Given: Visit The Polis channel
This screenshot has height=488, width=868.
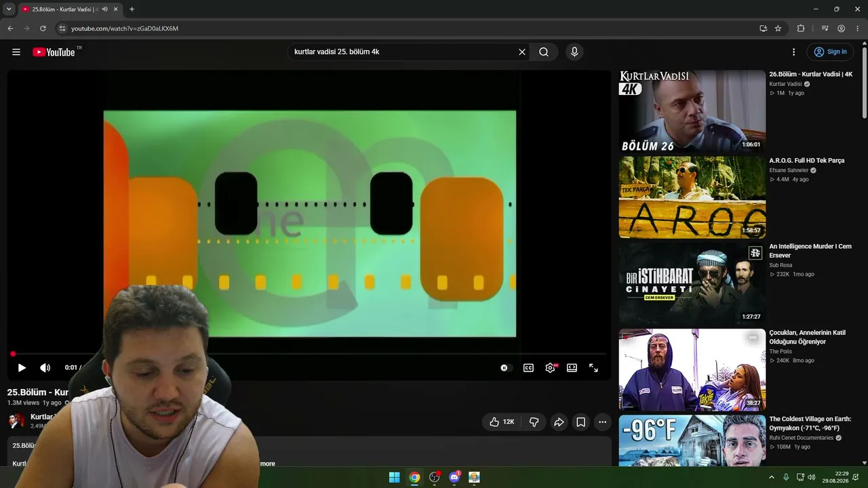Looking at the screenshot, I should tap(781, 351).
